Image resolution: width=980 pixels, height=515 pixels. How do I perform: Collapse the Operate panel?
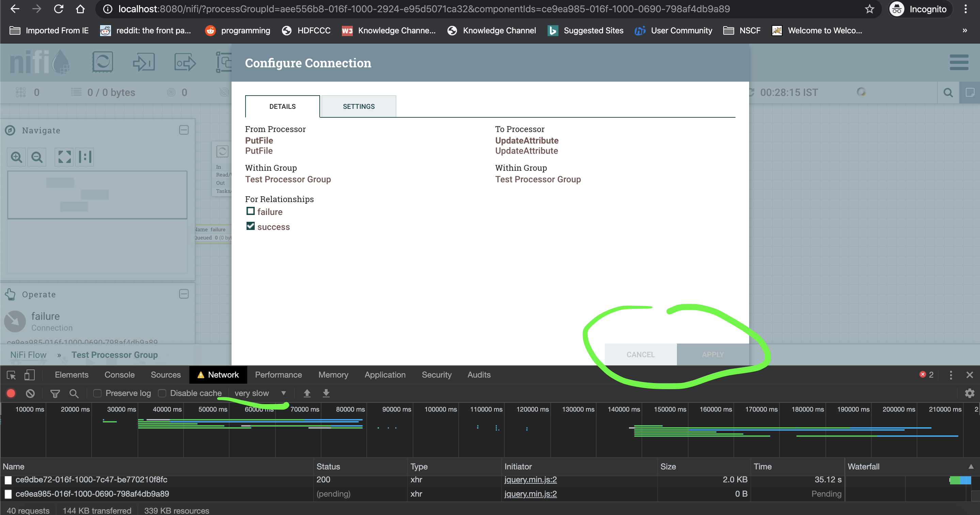[x=184, y=294]
